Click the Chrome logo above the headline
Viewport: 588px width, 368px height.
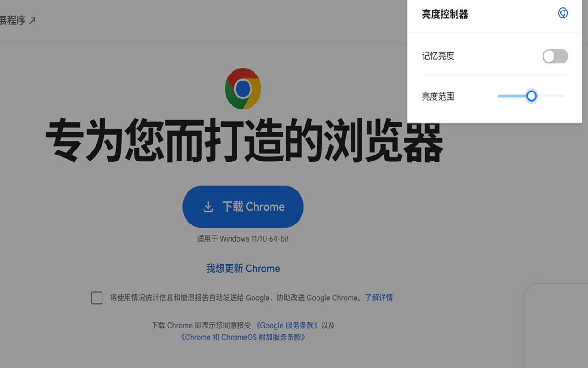[x=243, y=89]
